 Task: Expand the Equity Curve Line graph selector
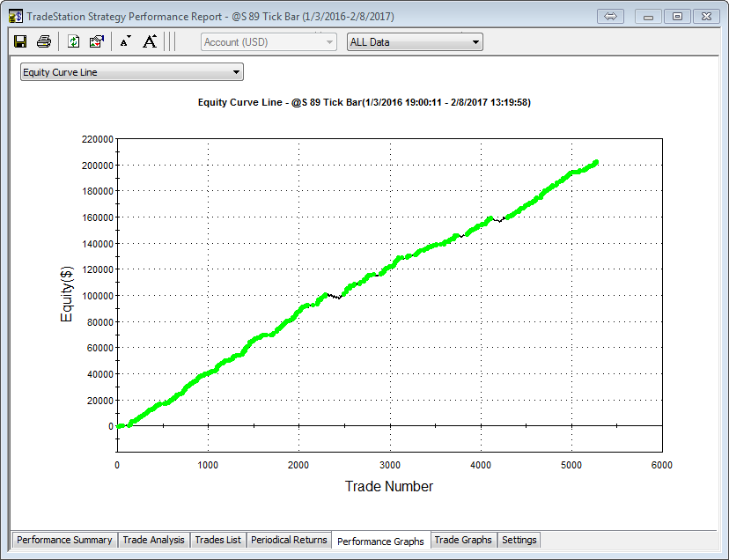(x=131, y=72)
